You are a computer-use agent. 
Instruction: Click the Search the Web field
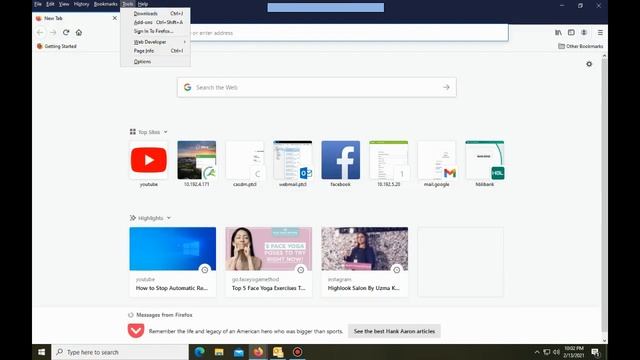tap(317, 87)
